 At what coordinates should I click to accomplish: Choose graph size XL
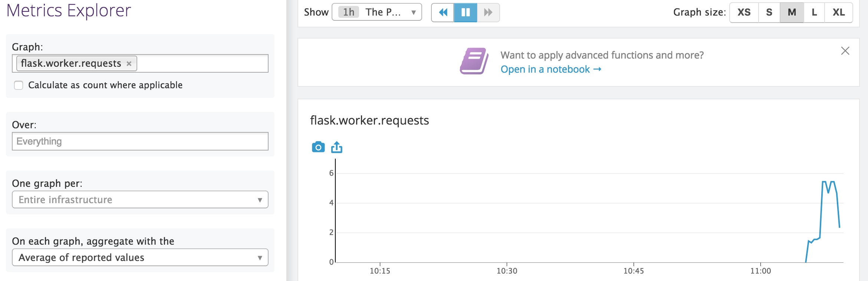839,13
